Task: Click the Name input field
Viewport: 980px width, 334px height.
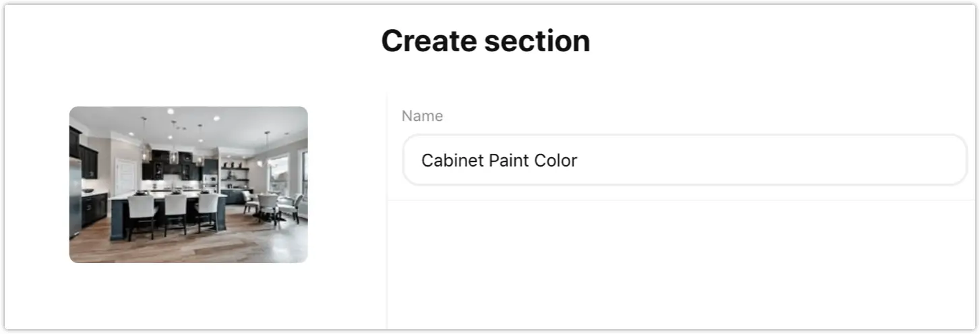Action: (685, 160)
